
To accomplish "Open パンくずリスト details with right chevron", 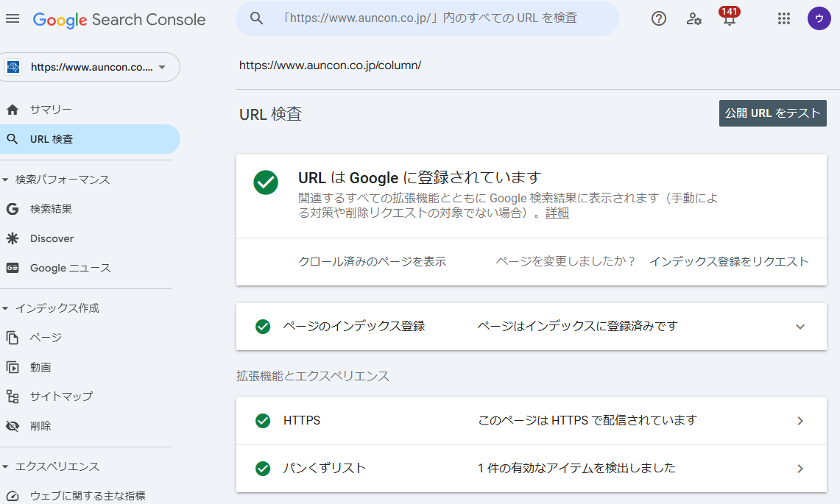I will (x=800, y=469).
